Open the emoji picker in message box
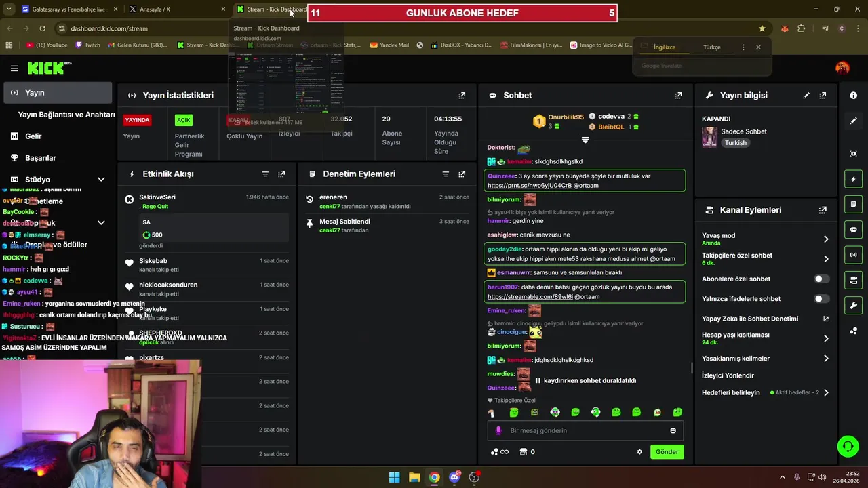 [673, 430]
